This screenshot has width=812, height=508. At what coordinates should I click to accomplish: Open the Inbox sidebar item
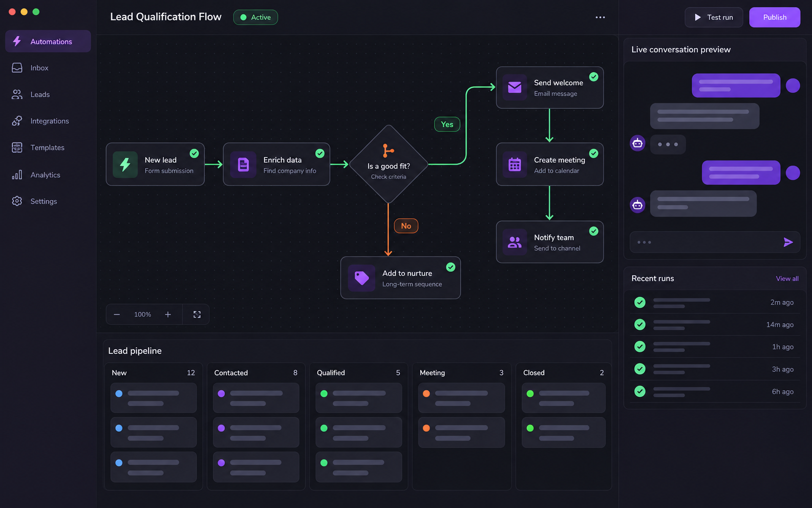pos(48,68)
